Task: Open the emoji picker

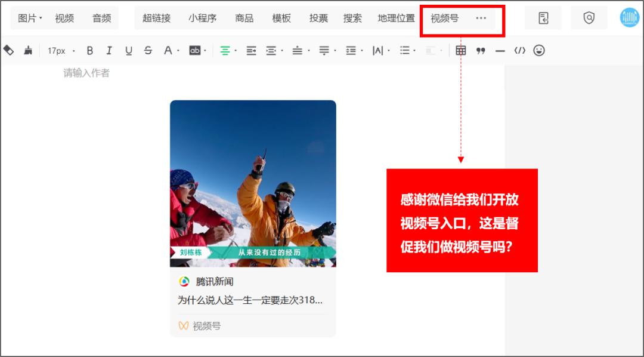Action: (x=539, y=51)
